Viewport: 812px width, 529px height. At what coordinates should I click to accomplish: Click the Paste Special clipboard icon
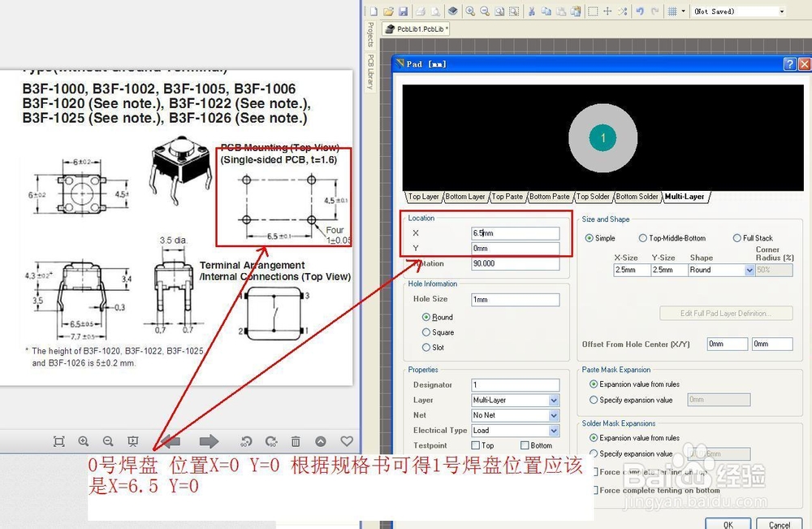tap(576, 11)
